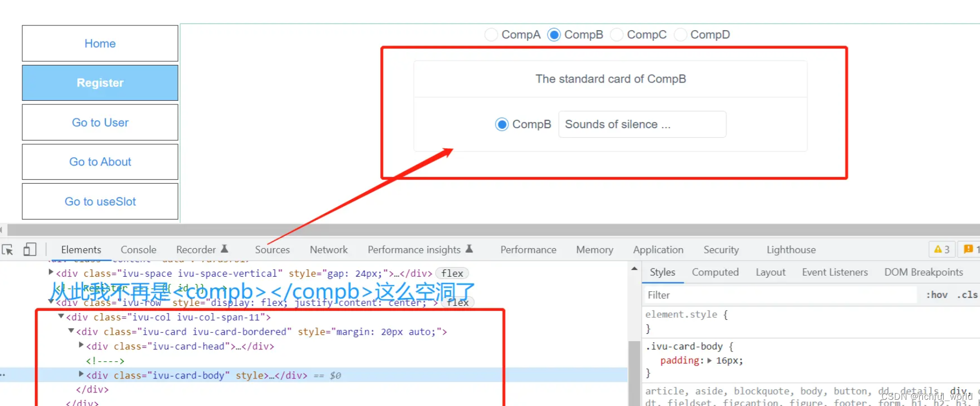Select the CompC radio button
Screen dimensions: 980x406
pyautogui.click(x=617, y=35)
